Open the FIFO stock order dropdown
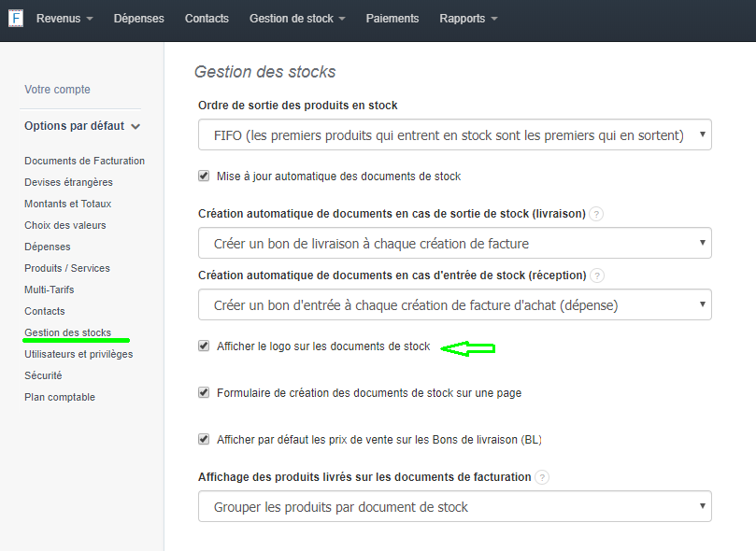The image size is (756, 551). coord(455,135)
